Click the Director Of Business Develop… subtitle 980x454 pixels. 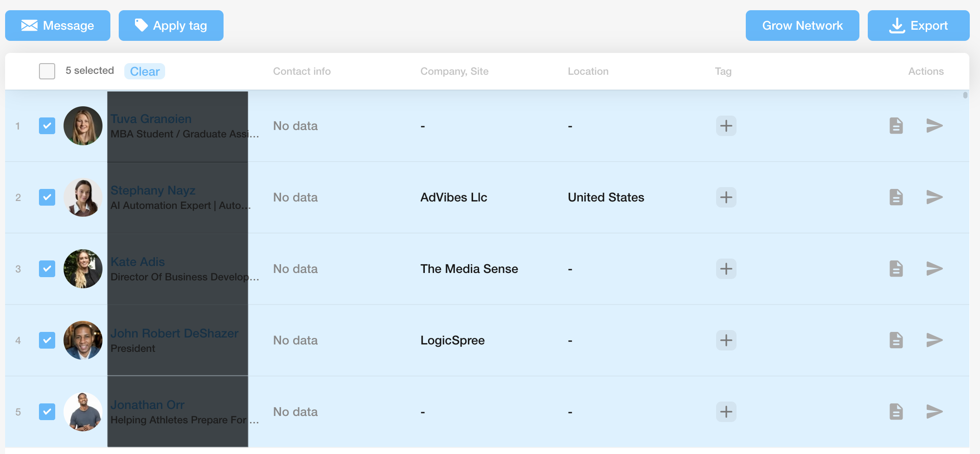coord(185,277)
